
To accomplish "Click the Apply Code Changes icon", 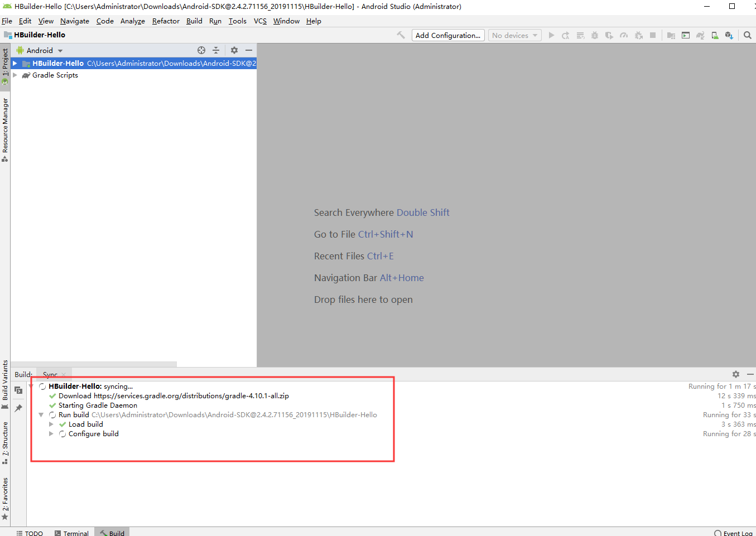I will pos(580,35).
